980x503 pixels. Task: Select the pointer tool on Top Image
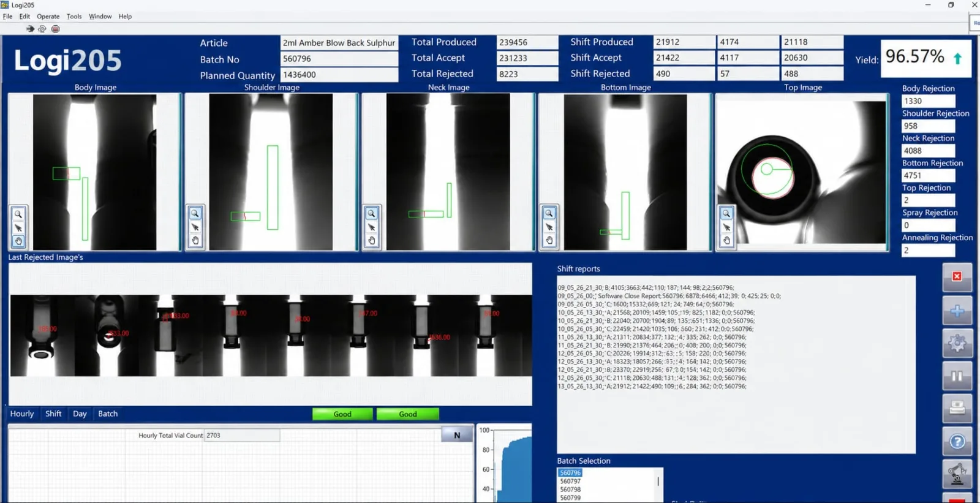click(726, 227)
